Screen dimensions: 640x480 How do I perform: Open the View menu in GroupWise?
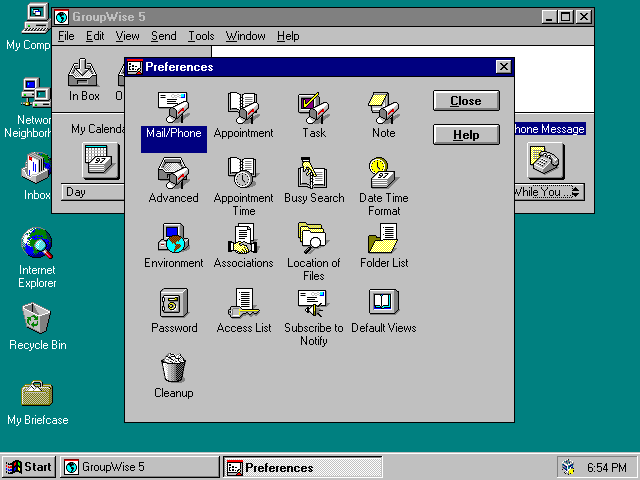127,36
